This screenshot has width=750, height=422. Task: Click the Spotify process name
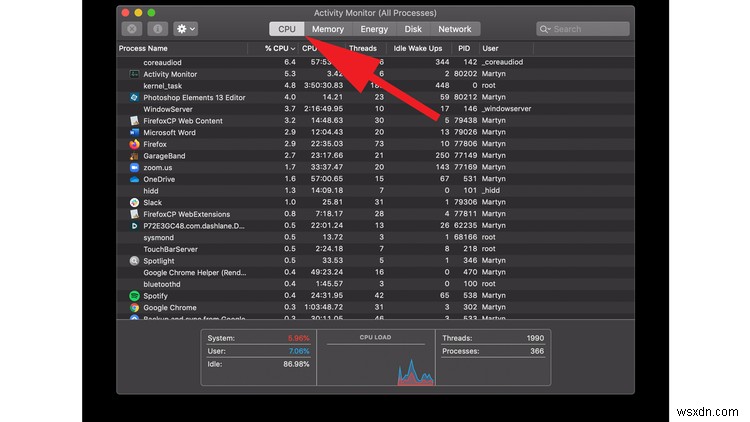pos(155,296)
